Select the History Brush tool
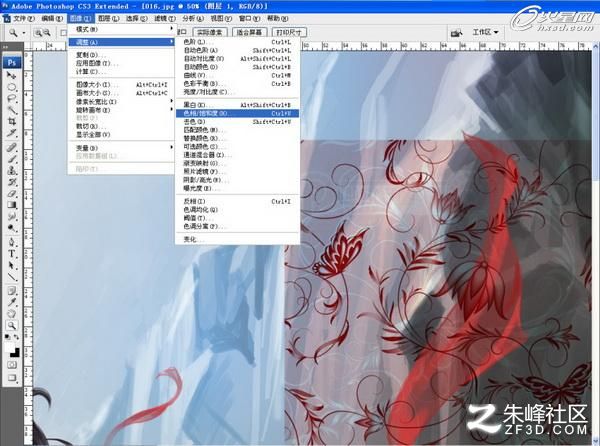This screenshot has height=446, width=600. pyautogui.click(x=11, y=182)
